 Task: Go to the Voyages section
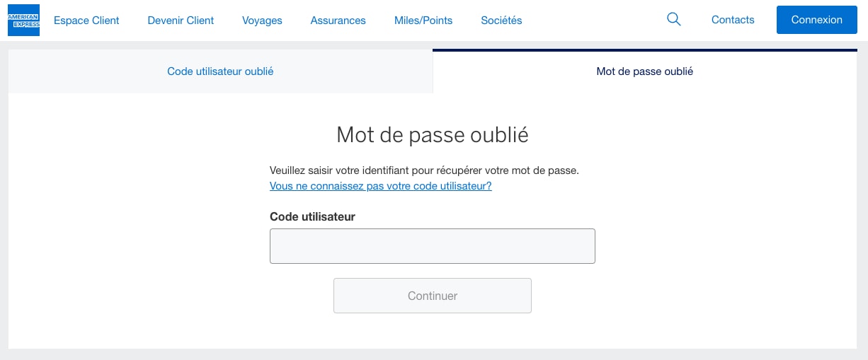pos(262,21)
